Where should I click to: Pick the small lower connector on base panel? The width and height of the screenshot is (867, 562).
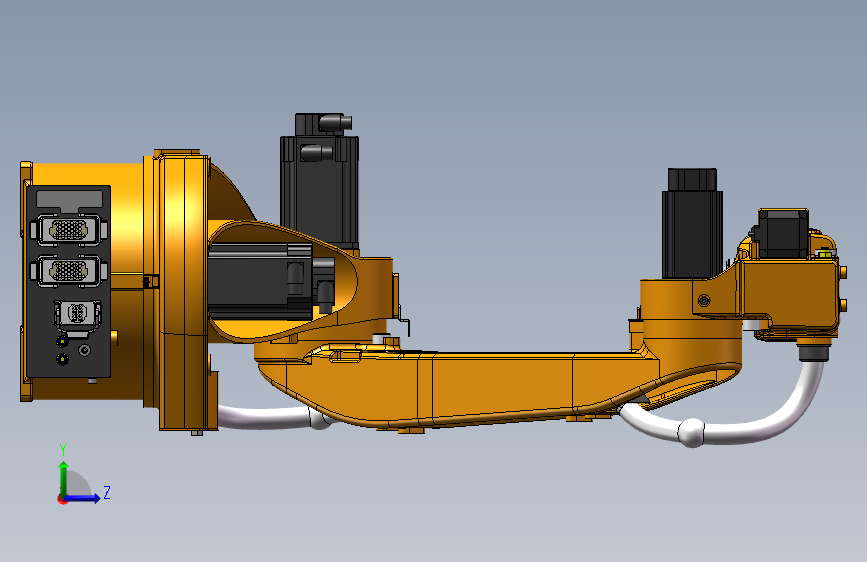77,314
